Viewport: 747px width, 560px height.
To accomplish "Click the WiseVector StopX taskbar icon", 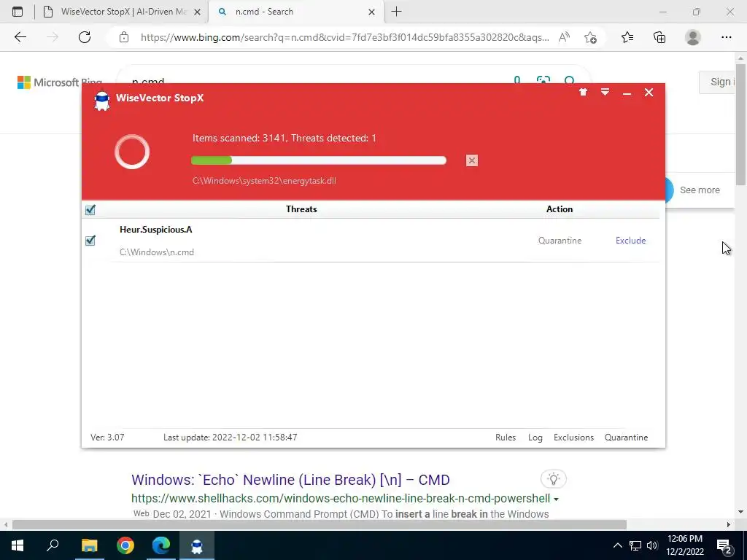I will pyautogui.click(x=197, y=545).
